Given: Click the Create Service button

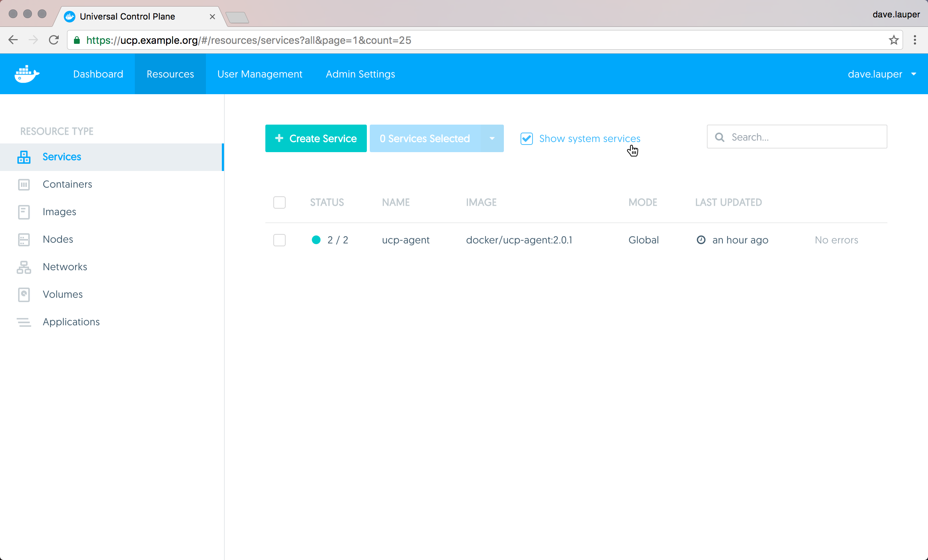Looking at the screenshot, I should (x=316, y=138).
